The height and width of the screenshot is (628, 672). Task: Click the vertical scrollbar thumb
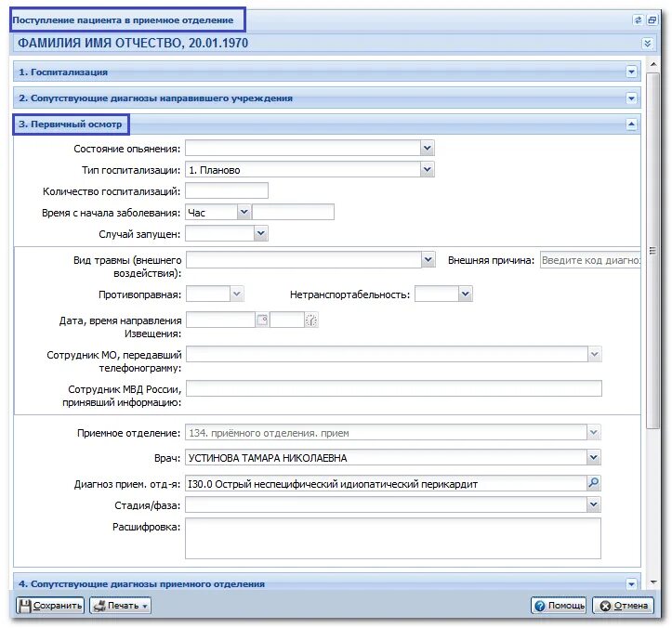653,250
